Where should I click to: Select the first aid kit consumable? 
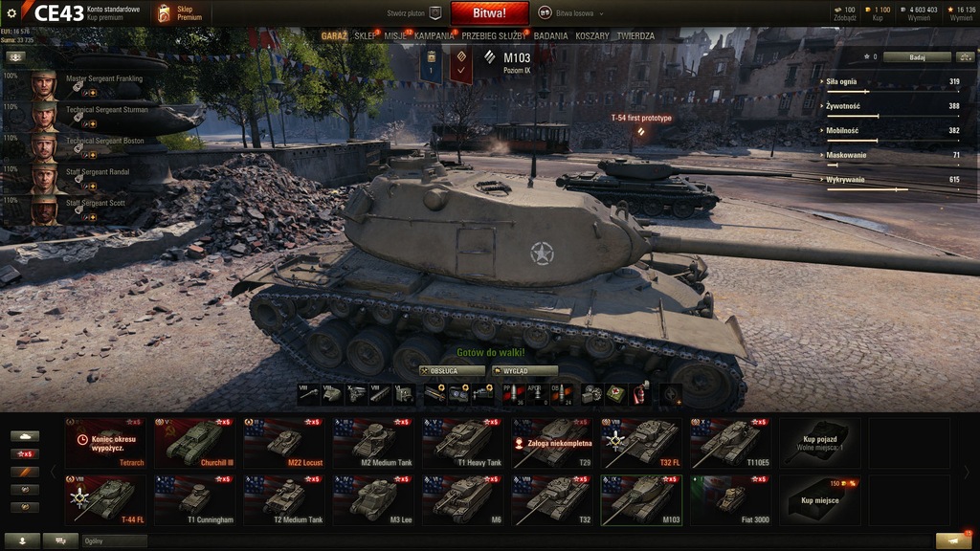pos(615,393)
